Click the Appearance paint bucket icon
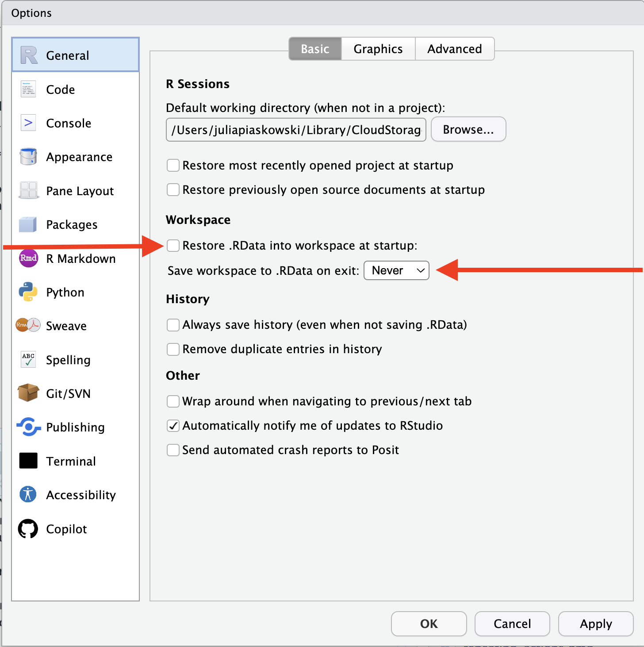Image resolution: width=644 pixels, height=647 pixels. (x=28, y=157)
